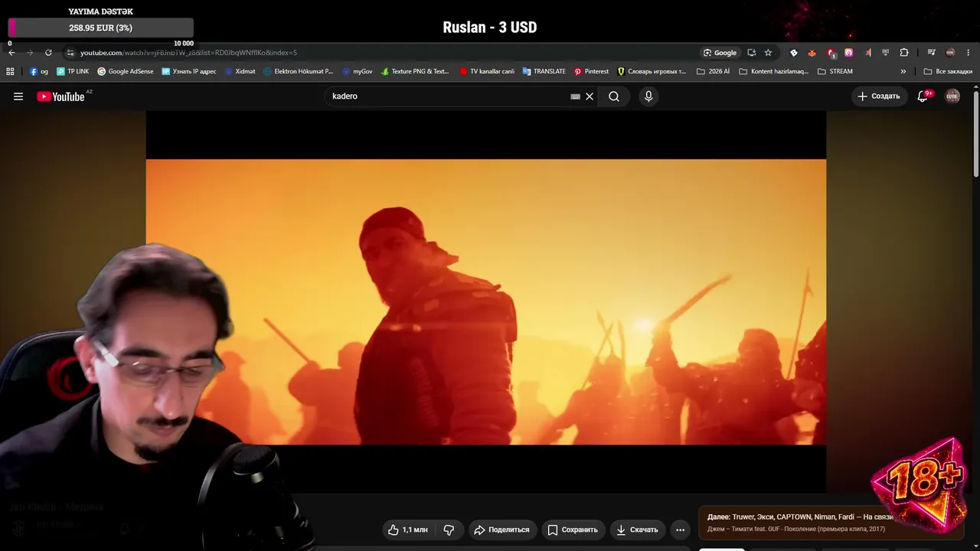Click the YouTube search magnifier button
Image resolution: width=980 pixels, height=551 pixels.
pyautogui.click(x=614, y=96)
